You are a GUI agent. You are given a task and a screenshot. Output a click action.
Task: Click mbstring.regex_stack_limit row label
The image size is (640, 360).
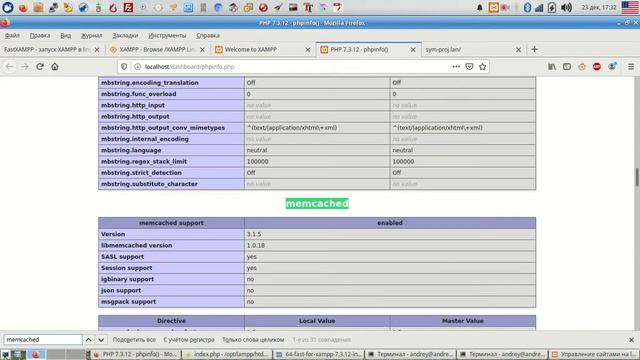click(144, 162)
